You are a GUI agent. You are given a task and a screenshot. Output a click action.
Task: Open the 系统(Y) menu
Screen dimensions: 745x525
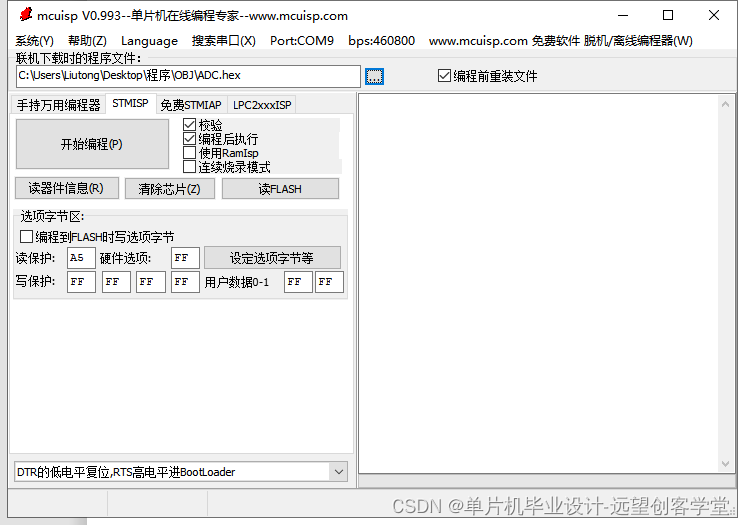pyautogui.click(x=34, y=41)
